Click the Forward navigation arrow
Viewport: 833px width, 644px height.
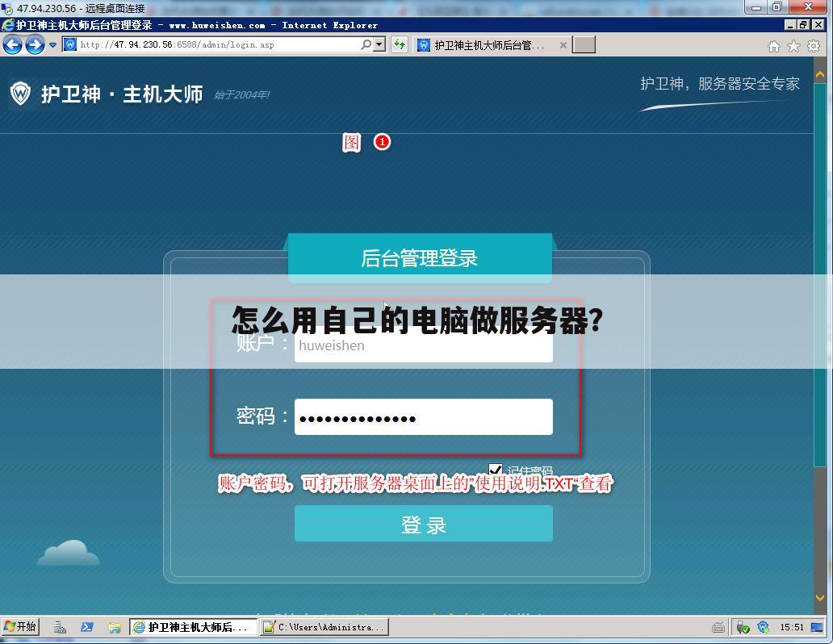[33, 44]
